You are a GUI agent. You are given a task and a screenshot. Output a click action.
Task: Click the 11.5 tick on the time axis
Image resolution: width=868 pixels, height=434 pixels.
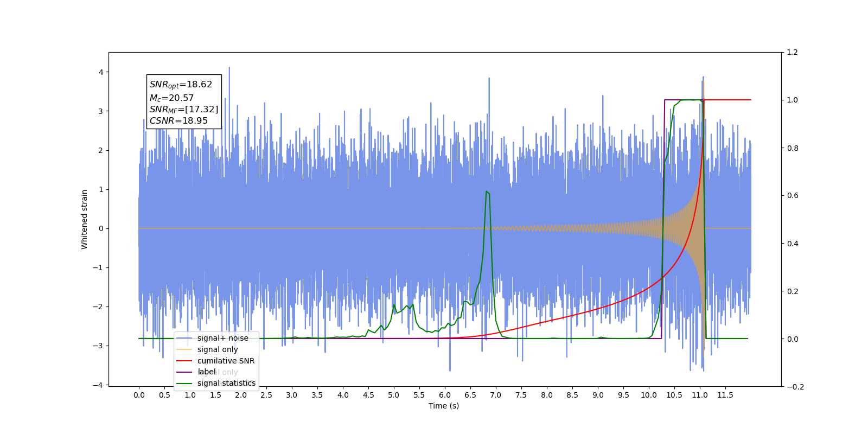(x=725, y=395)
